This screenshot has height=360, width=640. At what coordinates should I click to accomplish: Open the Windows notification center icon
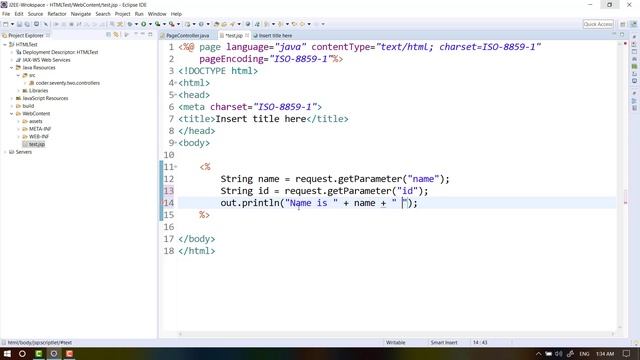627,353
